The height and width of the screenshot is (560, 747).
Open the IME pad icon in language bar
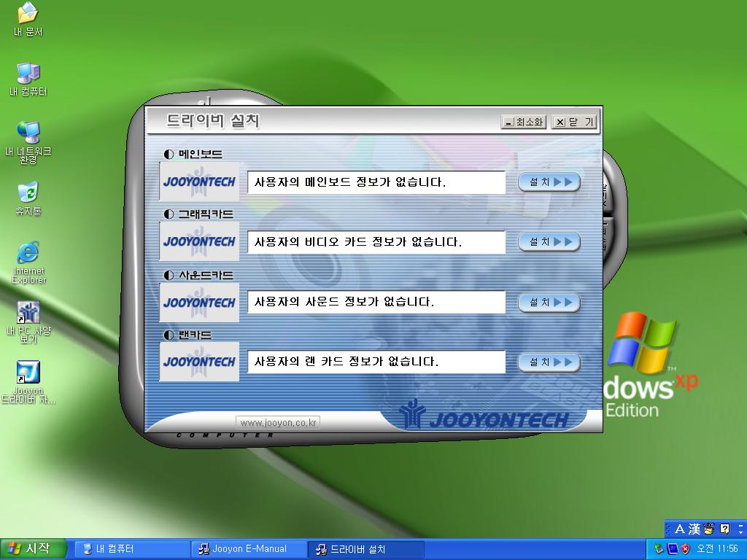(x=709, y=529)
